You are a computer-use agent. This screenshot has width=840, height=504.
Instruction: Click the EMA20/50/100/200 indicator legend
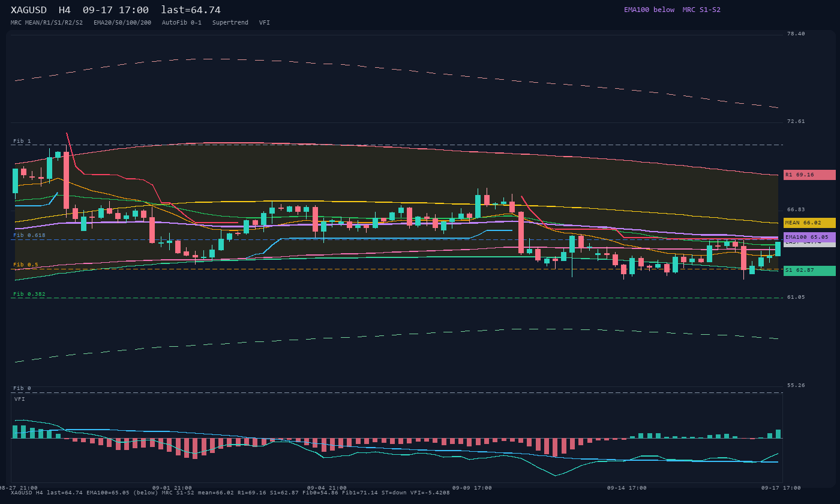tap(122, 23)
